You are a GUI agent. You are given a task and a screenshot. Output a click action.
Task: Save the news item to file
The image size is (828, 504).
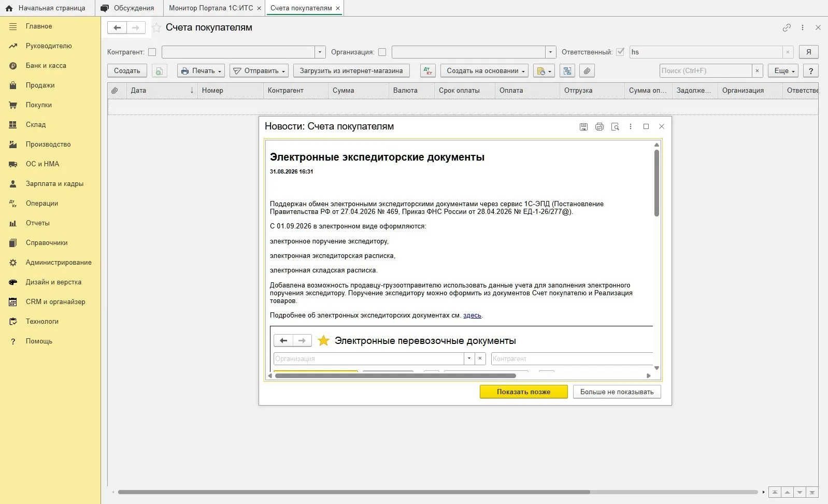click(x=583, y=126)
